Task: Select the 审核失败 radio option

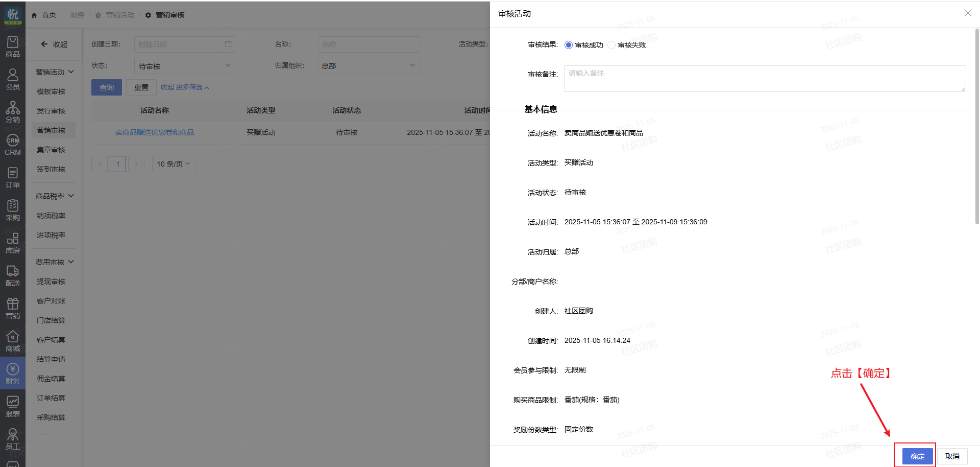Action: [611, 45]
